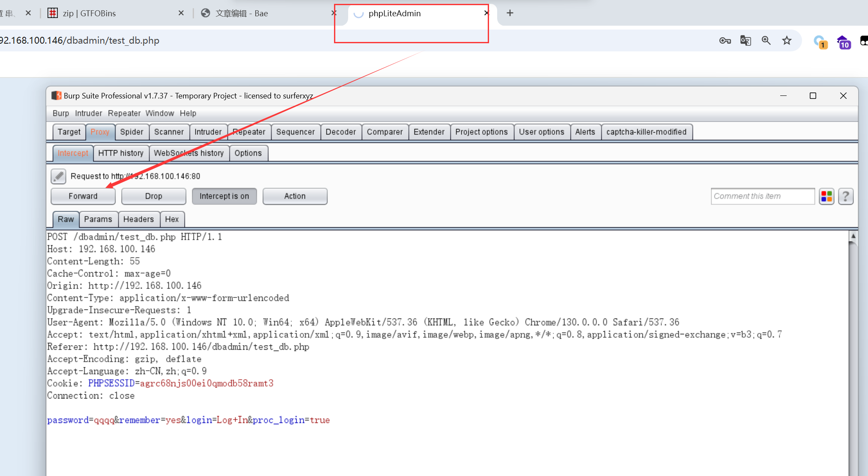Switch to the Target tab

(x=69, y=132)
